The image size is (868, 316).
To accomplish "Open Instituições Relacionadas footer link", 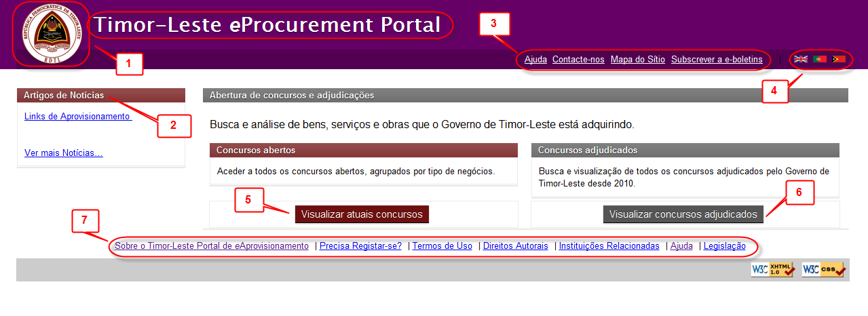I will point(609,246).
